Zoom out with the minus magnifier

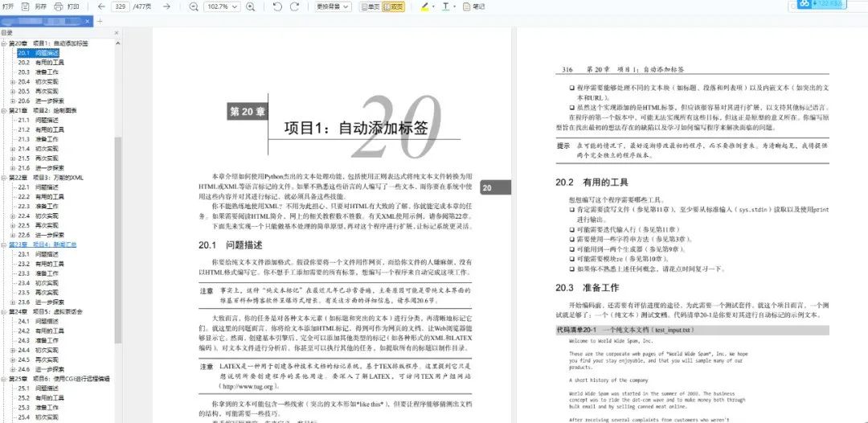point(194,6)
